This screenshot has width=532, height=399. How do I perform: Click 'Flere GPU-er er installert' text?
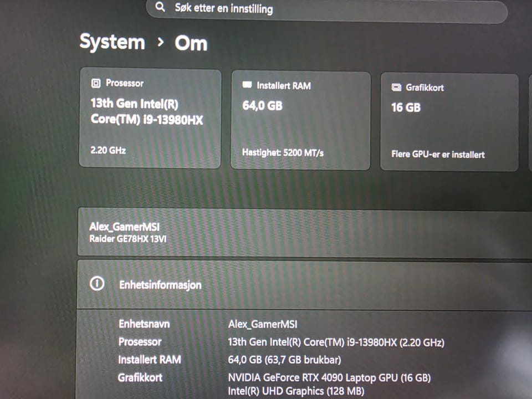[x=438, y=155]
